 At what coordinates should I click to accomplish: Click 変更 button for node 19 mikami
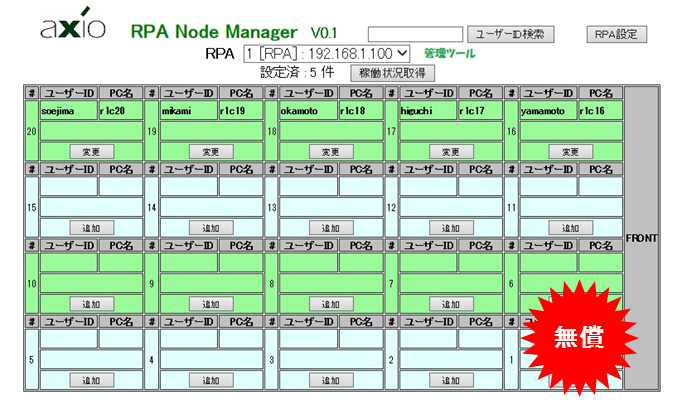click(x=211, y=151)
